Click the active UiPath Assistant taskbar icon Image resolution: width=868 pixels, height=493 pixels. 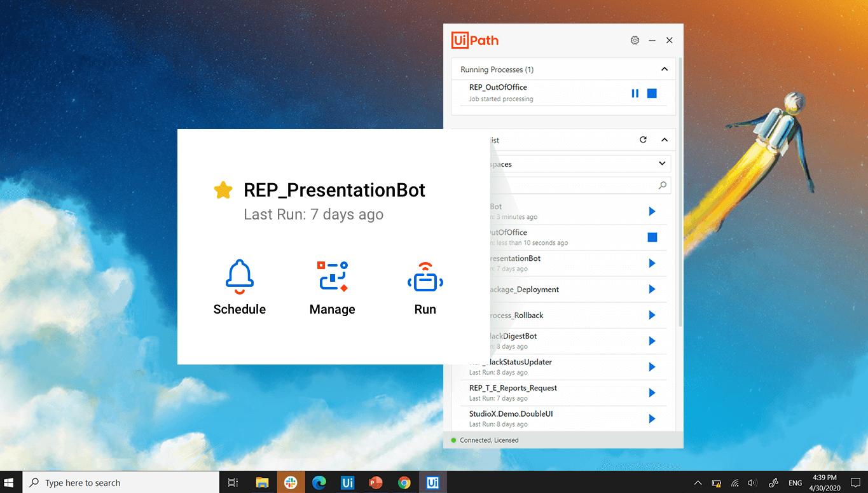pos(433,483)
